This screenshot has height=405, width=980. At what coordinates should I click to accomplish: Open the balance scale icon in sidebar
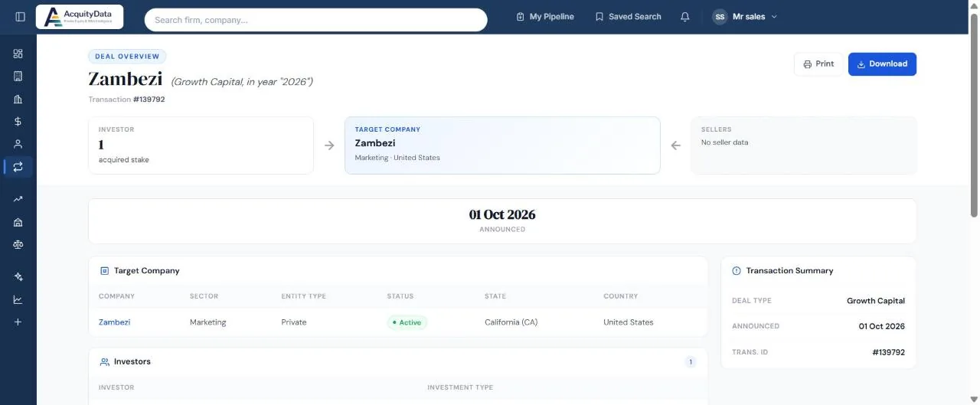coord(18,244)
